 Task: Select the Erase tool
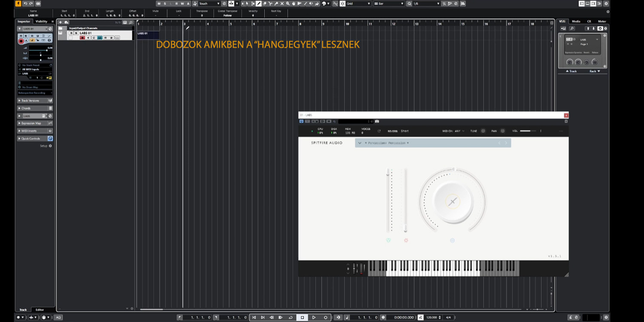coord(265,3)
